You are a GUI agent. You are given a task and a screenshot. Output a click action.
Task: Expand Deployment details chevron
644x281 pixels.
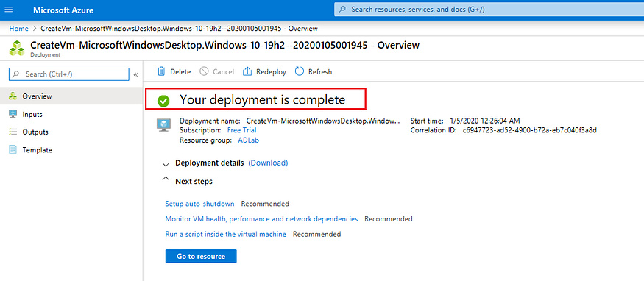point(166,164)
